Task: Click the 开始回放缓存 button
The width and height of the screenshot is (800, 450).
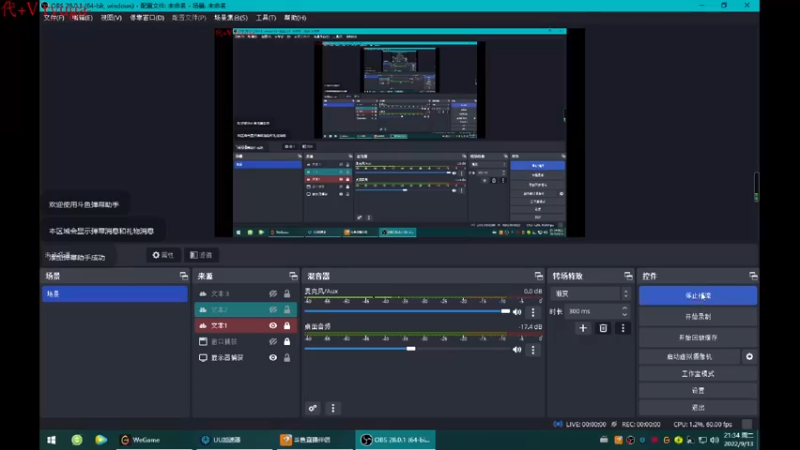Action: tap(698, 337)
